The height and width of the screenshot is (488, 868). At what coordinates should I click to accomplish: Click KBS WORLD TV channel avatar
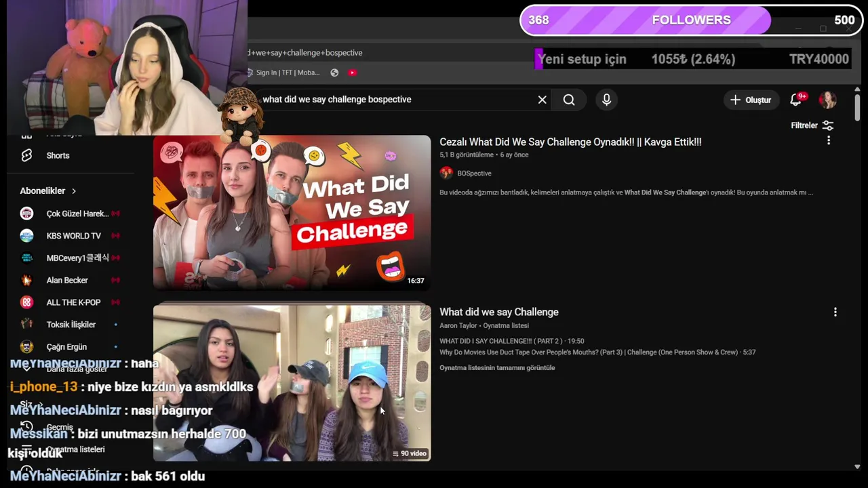26,236
